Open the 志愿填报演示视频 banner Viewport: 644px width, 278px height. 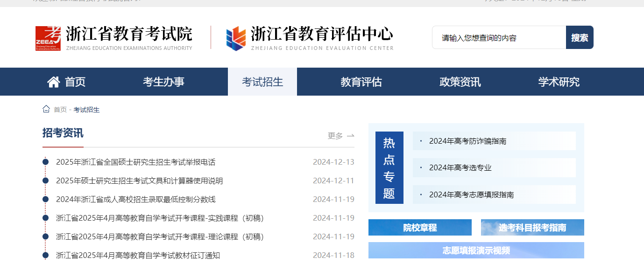pos(476,250)
